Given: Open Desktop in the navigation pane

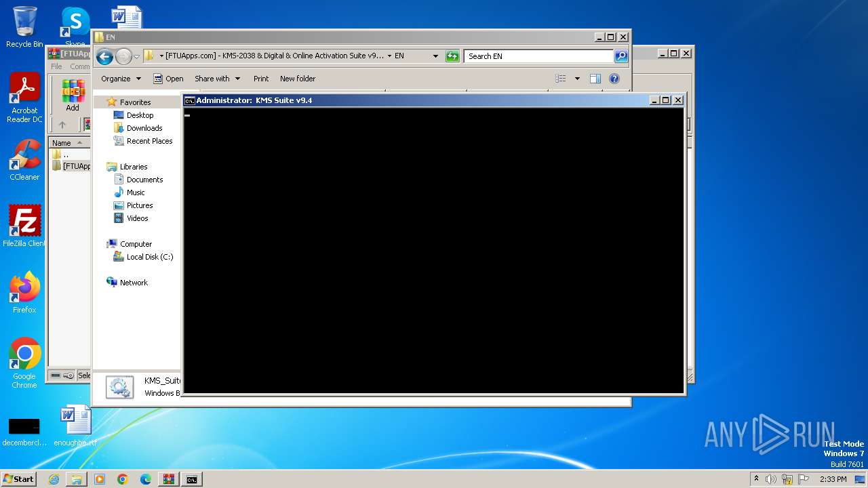Looking at the screenshot, I should [x=140, y=115].
